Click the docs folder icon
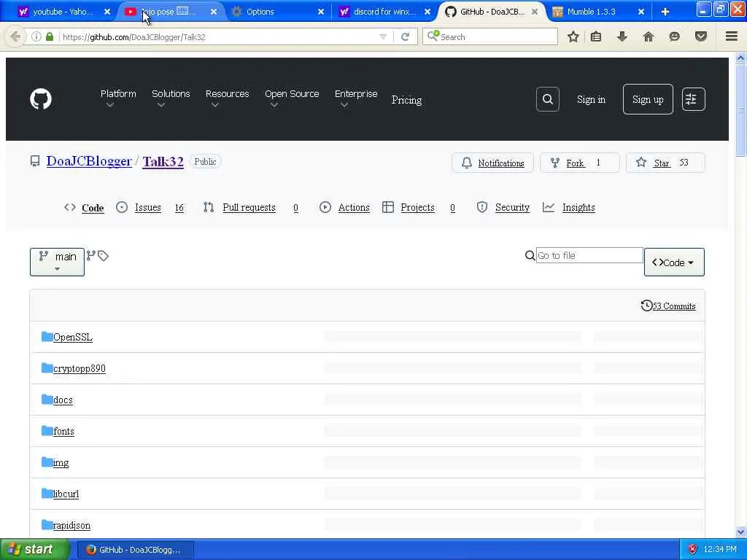This screenshot has width=747, height=560. pyautogui.click(x=47, y=400)
